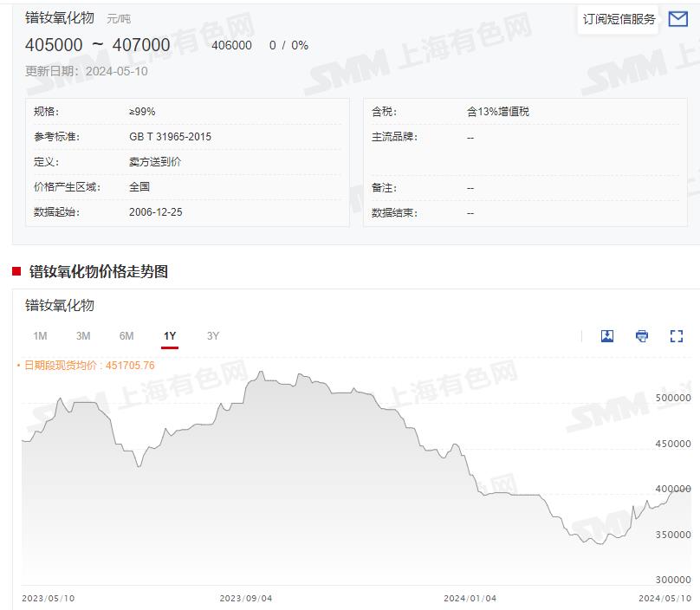Click the chart title 镨钕氧化物 above the graph

61,306
